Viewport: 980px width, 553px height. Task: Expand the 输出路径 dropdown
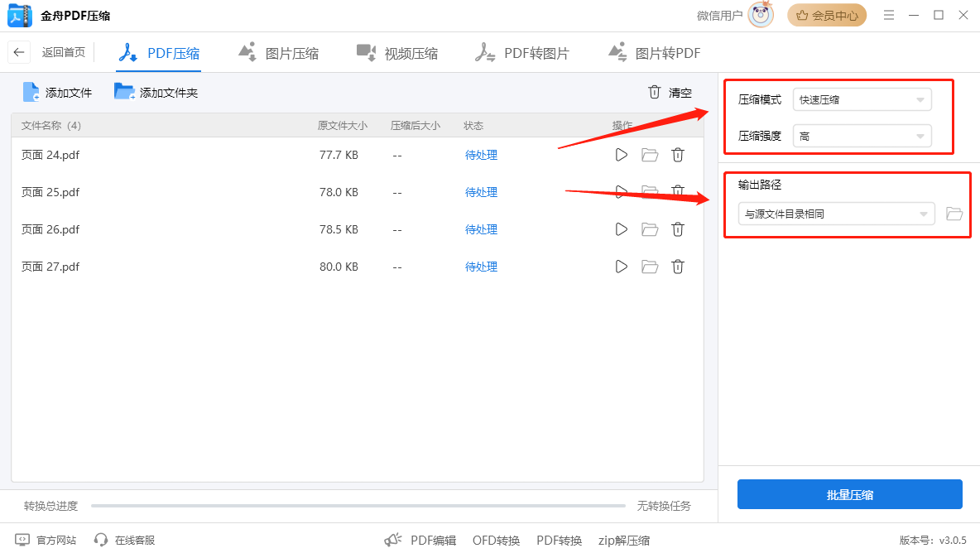[836, 214]
